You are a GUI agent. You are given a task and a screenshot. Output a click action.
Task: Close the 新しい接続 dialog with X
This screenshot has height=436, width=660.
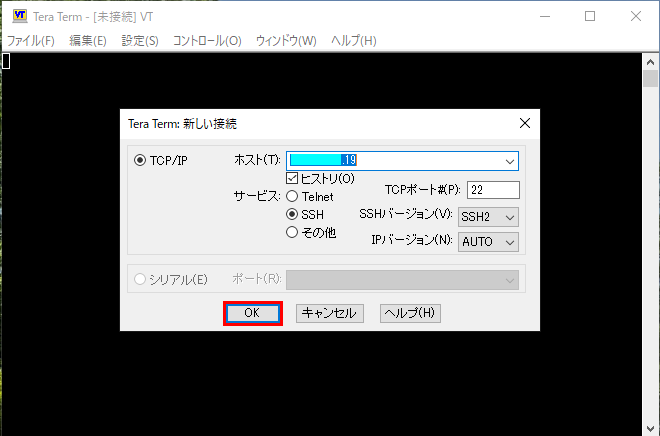click(x=524, y=123)
